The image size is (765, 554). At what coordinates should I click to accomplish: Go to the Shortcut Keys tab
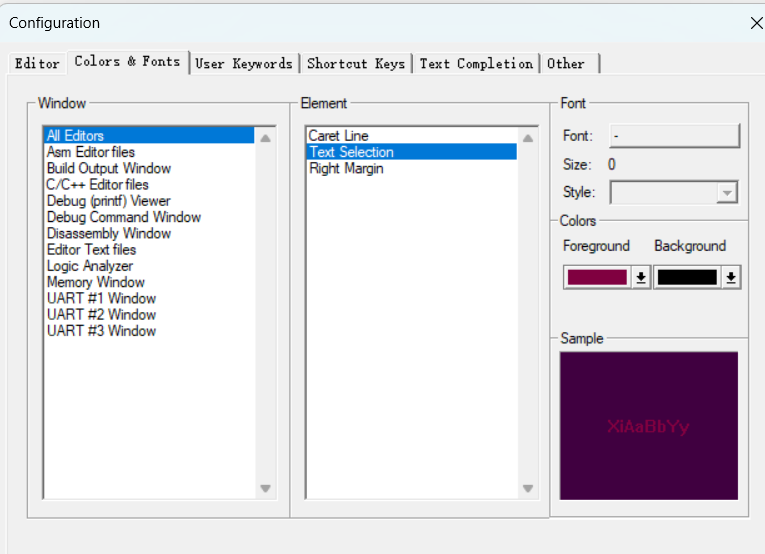(356, 64)
